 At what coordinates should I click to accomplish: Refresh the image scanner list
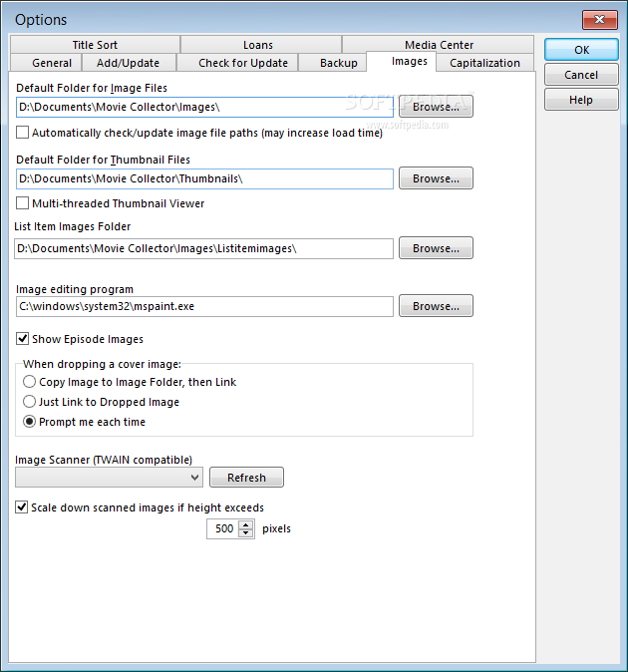246,477
